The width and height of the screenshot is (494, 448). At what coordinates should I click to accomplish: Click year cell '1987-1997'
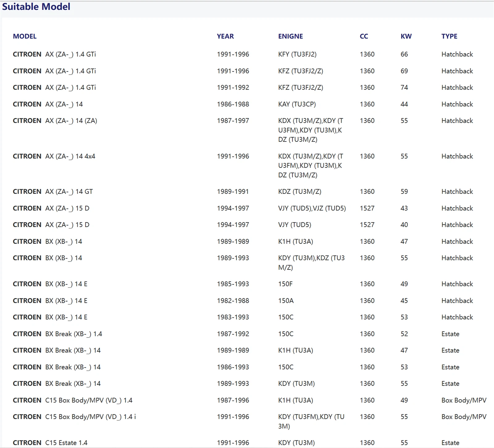(x=233, y=121)
